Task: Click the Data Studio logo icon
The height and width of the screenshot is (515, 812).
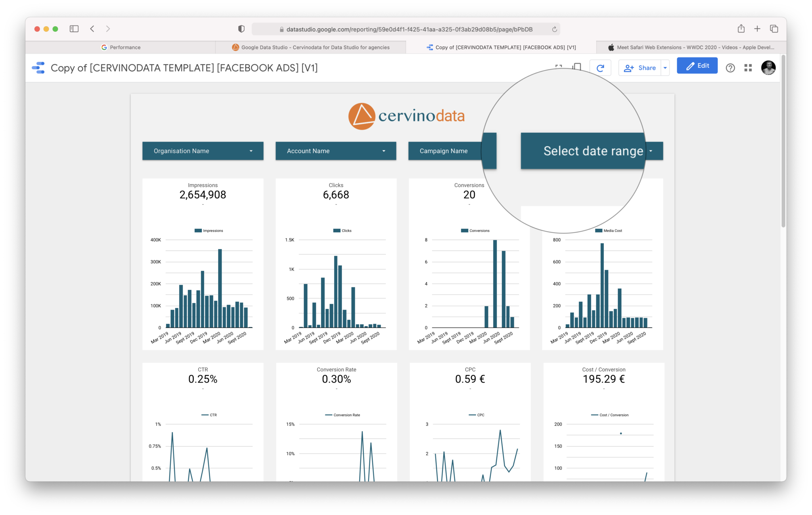Action: tap(38, 68)
